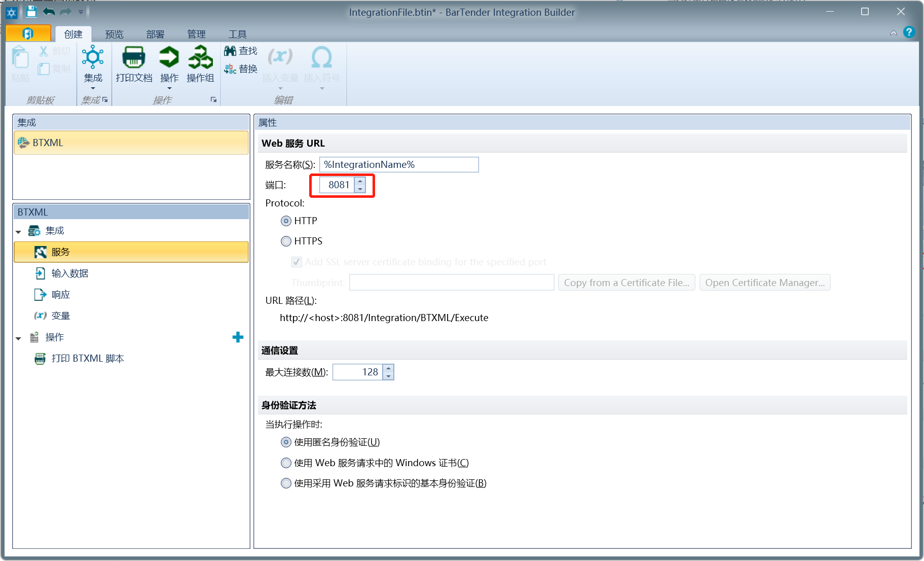Viewport: 924px width, 561px height.
Task: Click the 插入变量 (Insert Variable) icon
Action: pyautogui.click(x=280, y=56)
